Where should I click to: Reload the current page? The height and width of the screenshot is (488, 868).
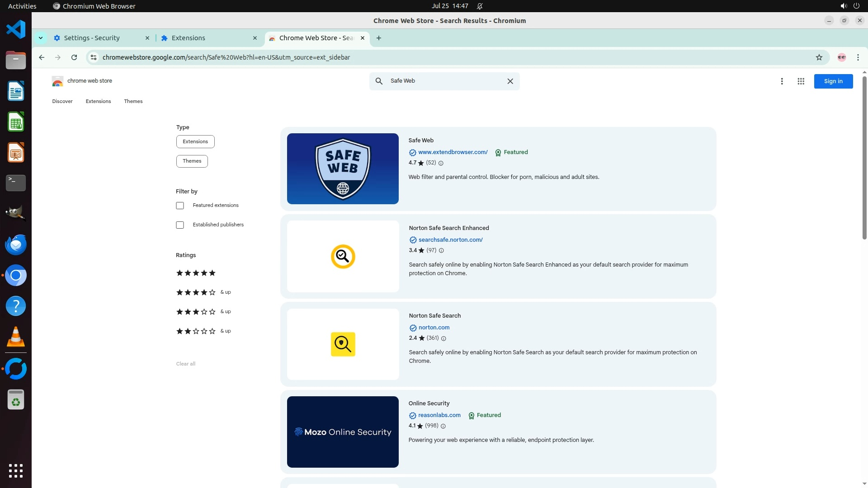[74, 57]
